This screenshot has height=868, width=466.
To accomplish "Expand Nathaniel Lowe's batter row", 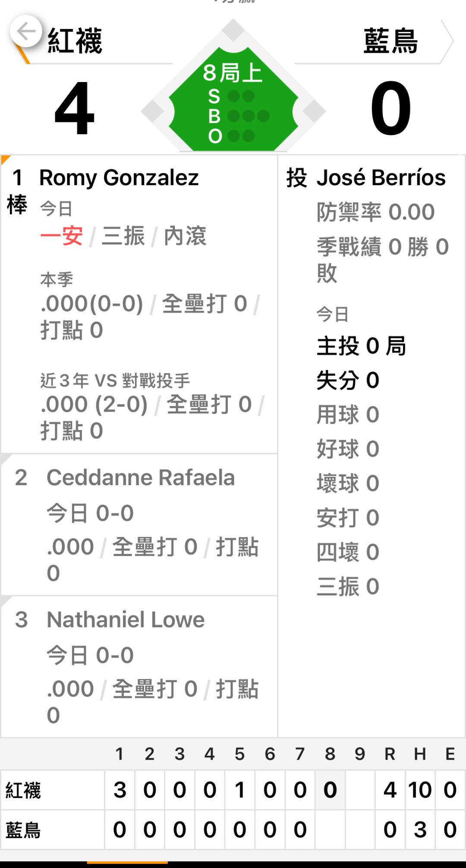I will 125,620.
